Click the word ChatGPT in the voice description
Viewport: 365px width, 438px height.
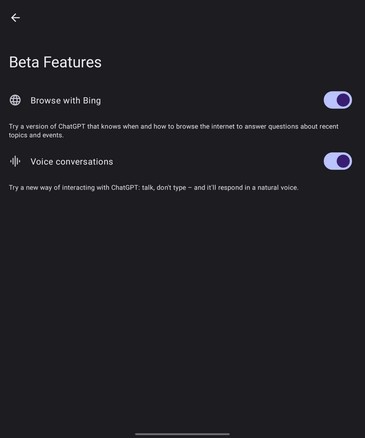(124, 188)
